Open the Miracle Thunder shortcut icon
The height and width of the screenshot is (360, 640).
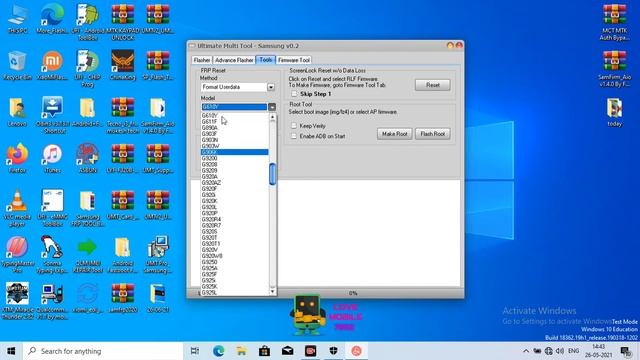coord(17,301)
